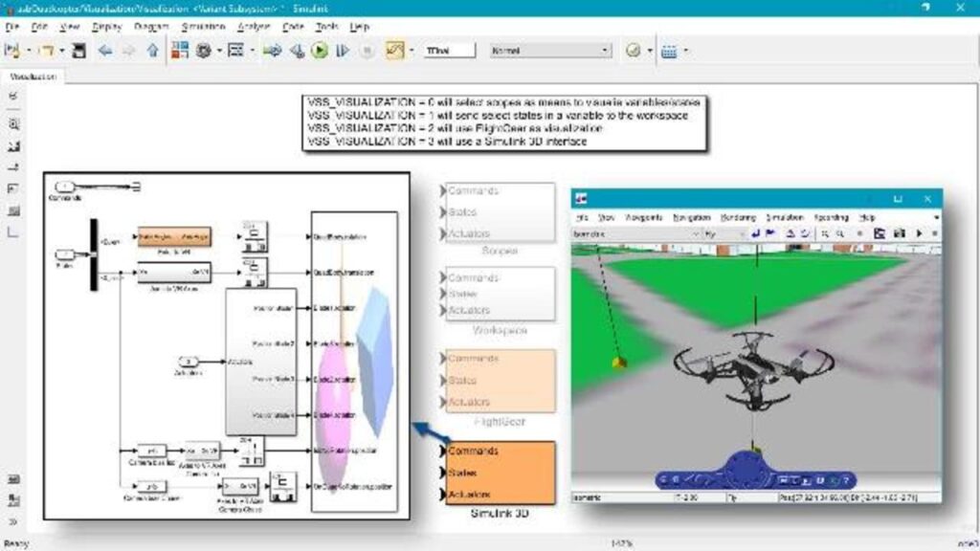Click the Step Forward toolbar icon

(343, 51)
